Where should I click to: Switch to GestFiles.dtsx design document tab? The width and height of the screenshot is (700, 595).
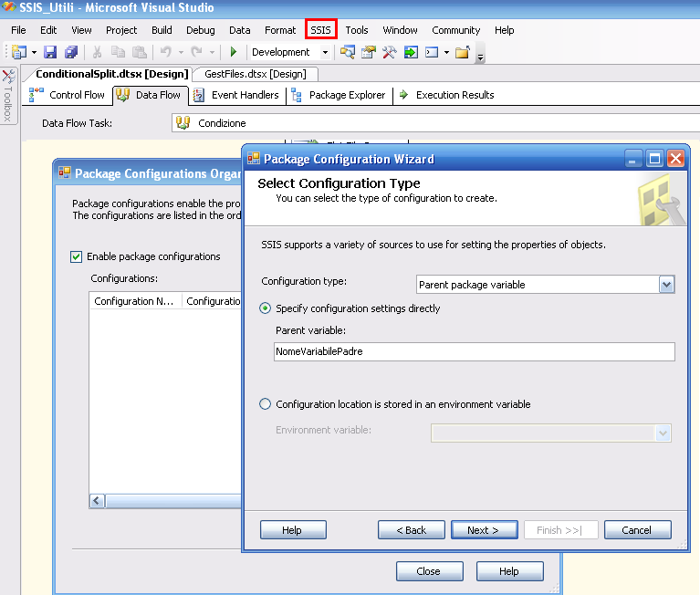256,74
